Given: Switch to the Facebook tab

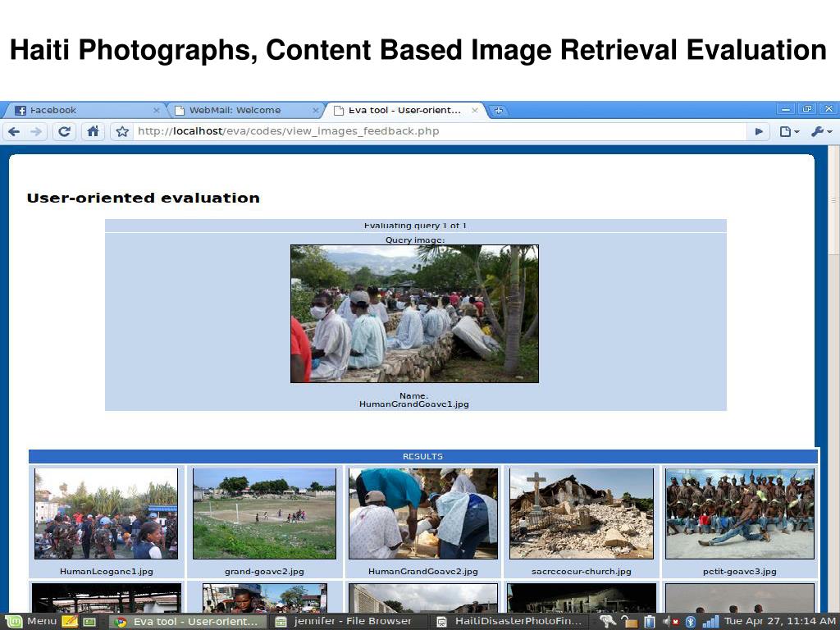Looking at the screenshot, I should (85, 111).
